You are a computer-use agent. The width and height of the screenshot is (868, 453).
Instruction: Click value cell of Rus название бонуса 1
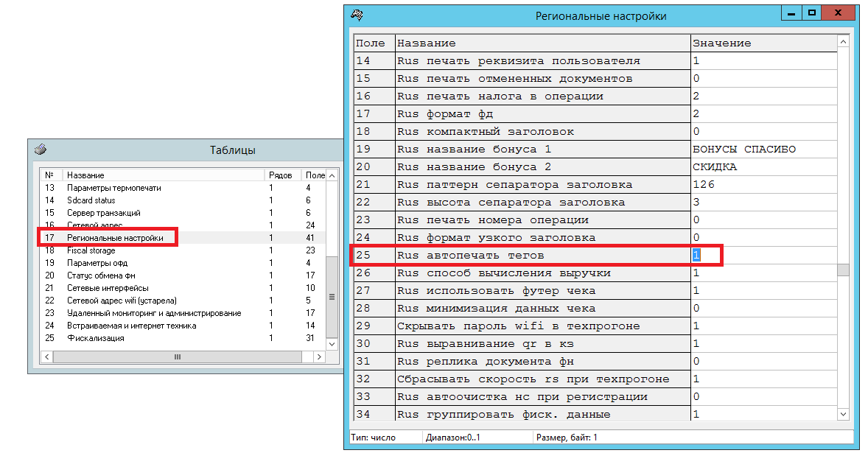click(x=763, y=150)
